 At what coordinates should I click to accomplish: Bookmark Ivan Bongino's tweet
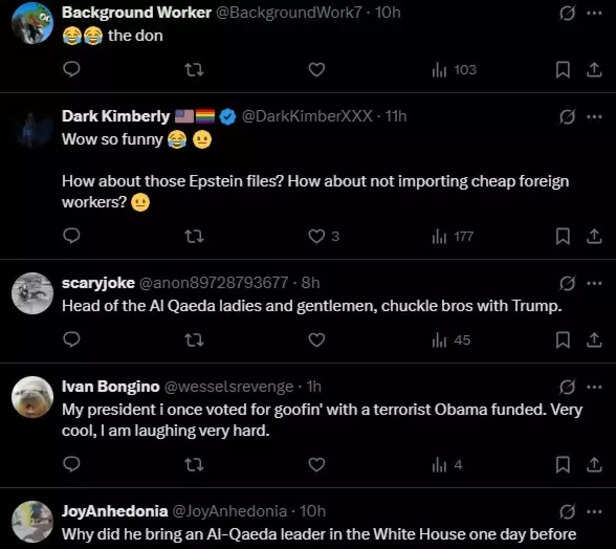pos(563,464)
